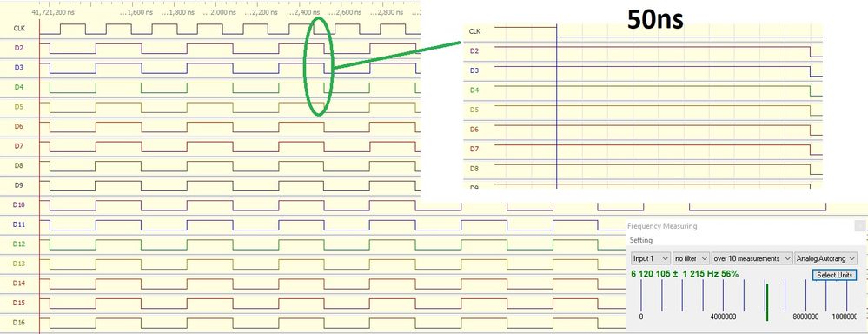Select the D10 channel label
This screenshot has height=334, width=868.
(19, 204)
